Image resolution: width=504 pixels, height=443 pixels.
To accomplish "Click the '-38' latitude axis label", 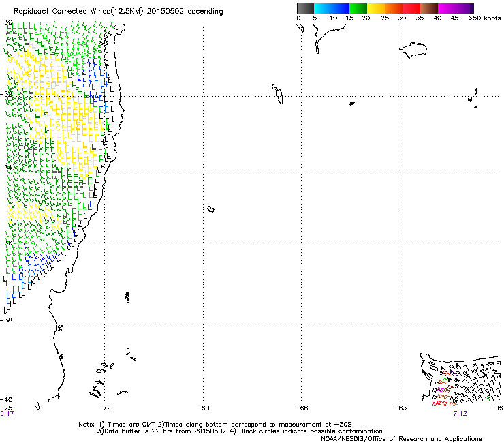I will [x=6, y=320].
